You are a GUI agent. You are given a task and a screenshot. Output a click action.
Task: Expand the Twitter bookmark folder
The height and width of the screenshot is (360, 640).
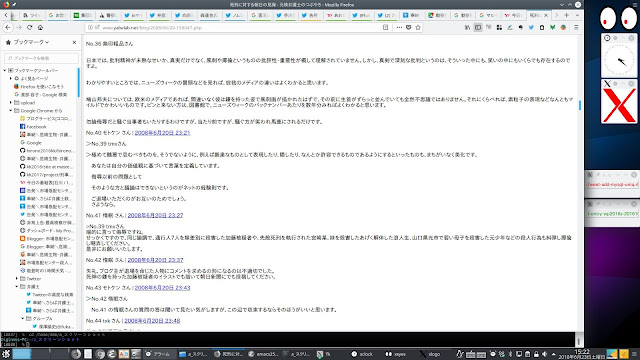17,278
